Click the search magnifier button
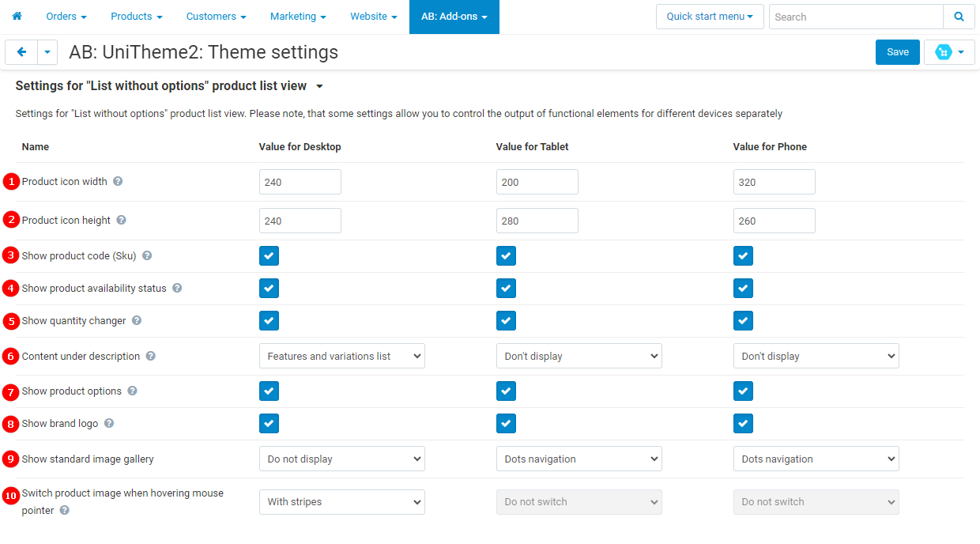The width and height of the screenshot is (980, 544). pos(959,17)
